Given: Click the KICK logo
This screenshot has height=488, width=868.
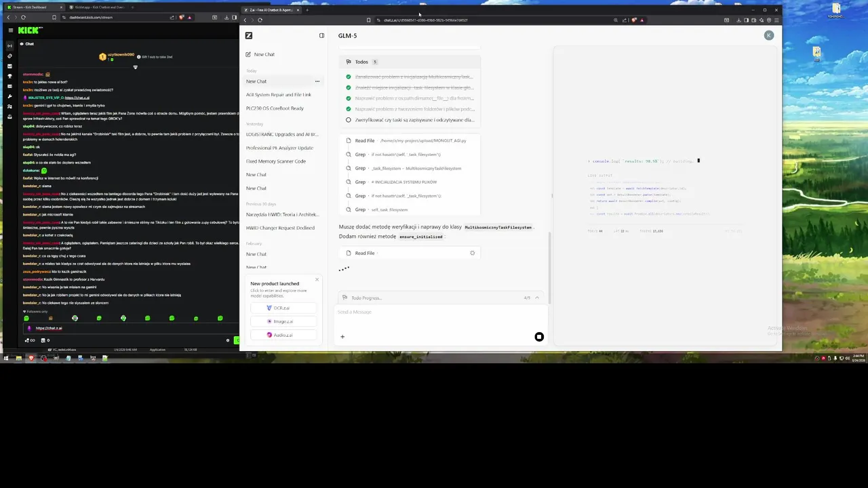Looking at the screenshot, I should [x=29, y=30].
